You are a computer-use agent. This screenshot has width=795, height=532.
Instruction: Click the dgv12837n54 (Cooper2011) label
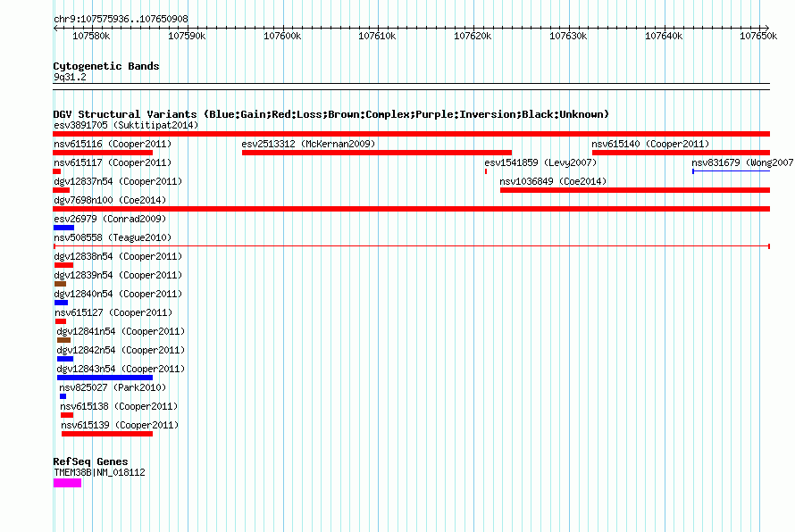(x=118, y=181)
